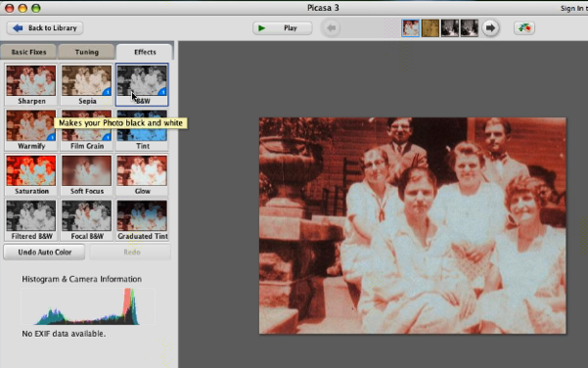Switch to the Basic Fixes tab
Viewport: 588px width, 368px height.
(x=28, y=52)
